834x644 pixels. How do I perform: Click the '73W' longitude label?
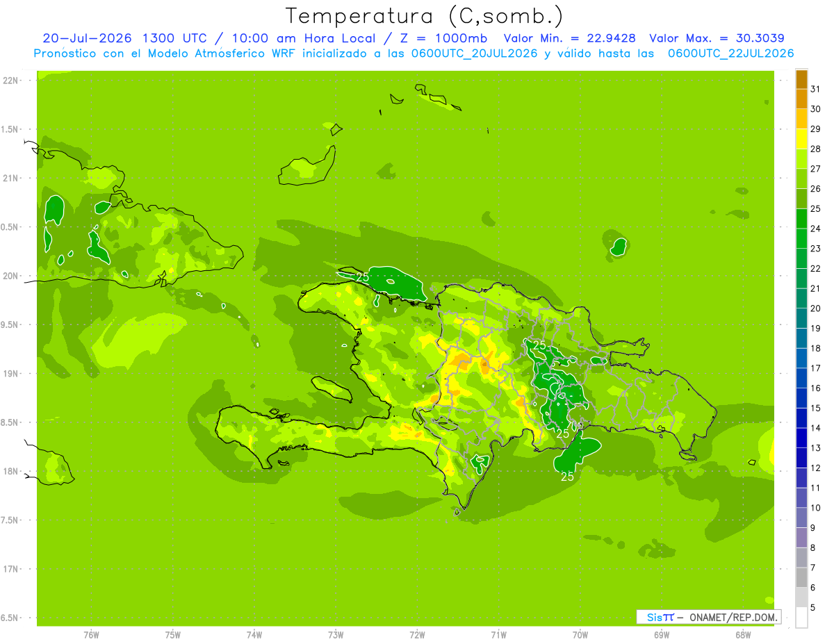pyautogui.click(x=336, y=635)
